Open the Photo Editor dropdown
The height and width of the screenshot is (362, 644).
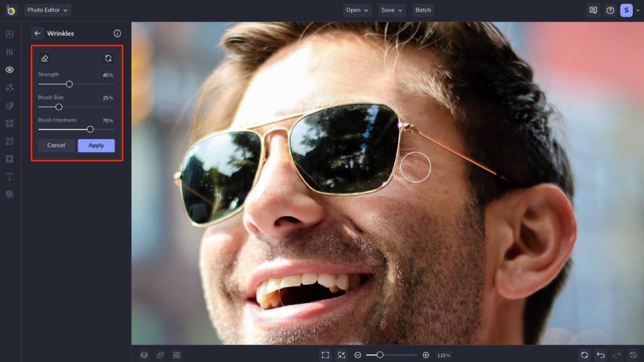pos(47,10)
